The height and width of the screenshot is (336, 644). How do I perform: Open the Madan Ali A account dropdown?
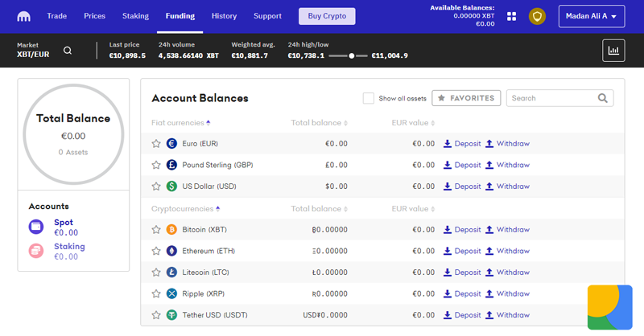[x=592, y=16]
